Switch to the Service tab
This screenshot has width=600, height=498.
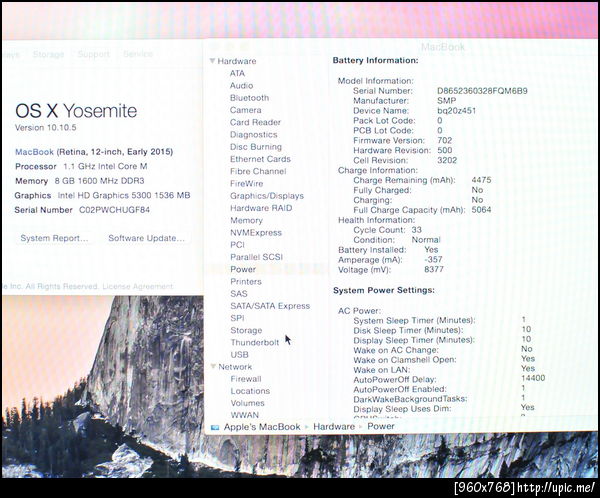pos(138,54)
